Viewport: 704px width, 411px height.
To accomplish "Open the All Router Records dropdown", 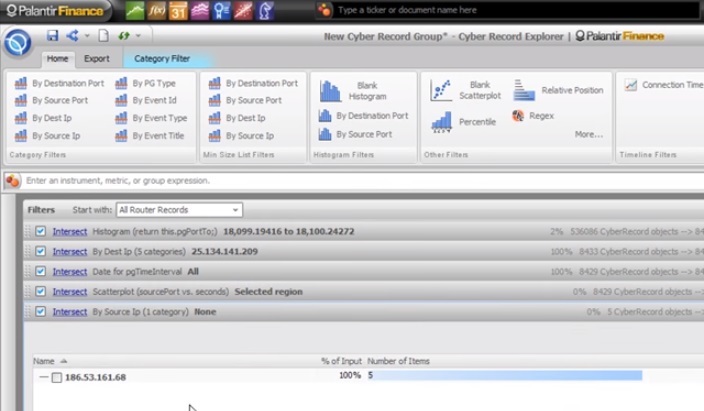I will [x=179, y=210].
